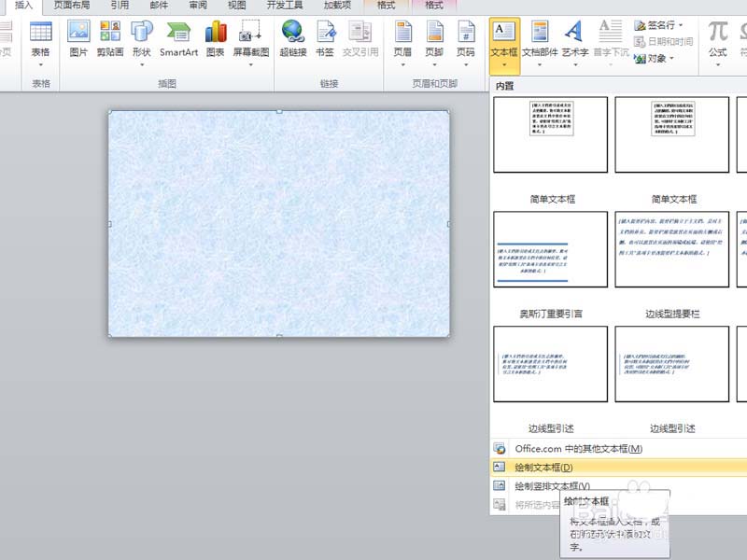Click the 图片 (Picture) insert icon
The height and width of the screenshot is (560, 747).
coord(79,38)
